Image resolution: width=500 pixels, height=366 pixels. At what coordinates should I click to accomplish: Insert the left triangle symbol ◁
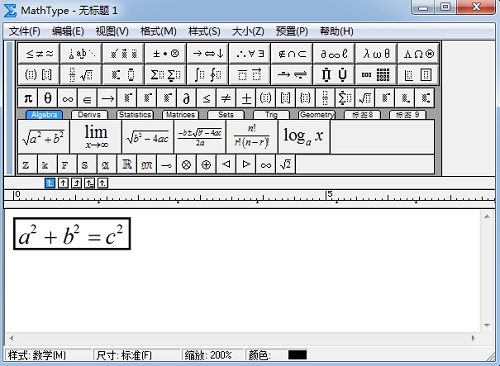tap(226, 164)
